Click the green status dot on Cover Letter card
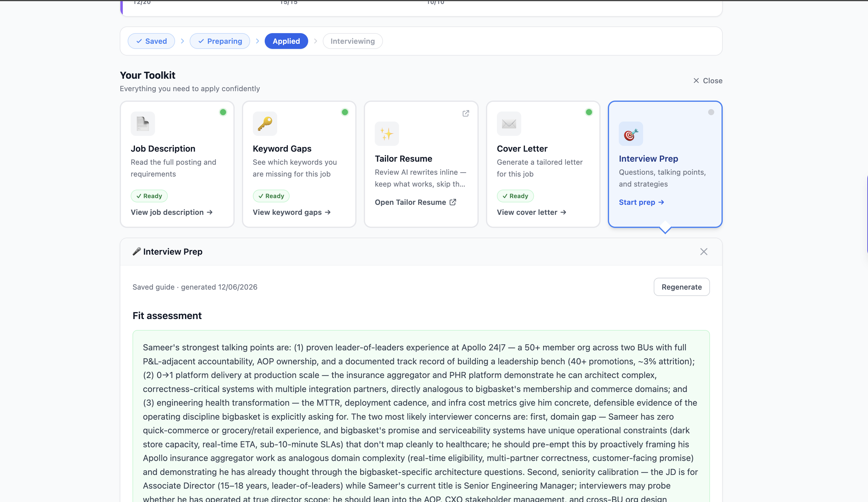The height and width of the screenshot is (502, 868). pos(589,112)
